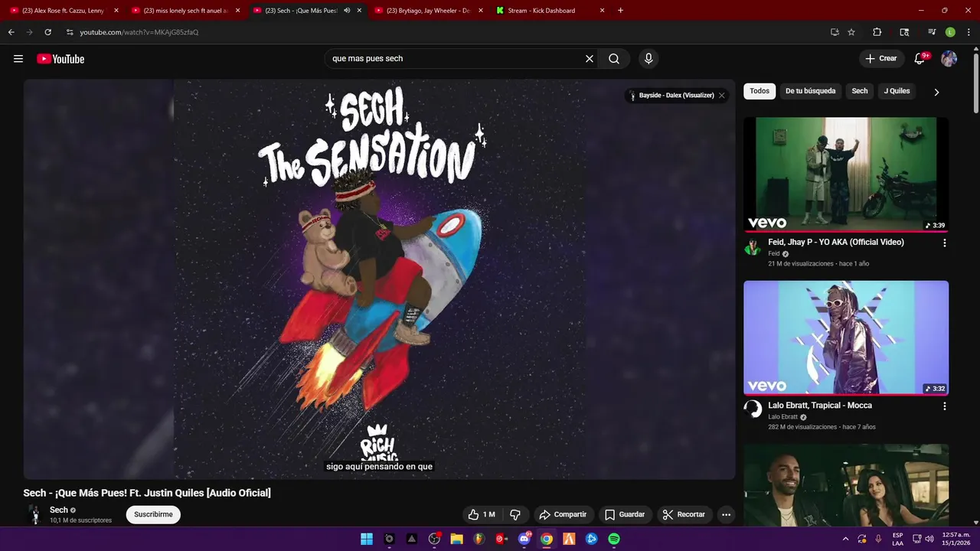Play the Feid YO AKA thumbnail
The height and width of the screenshot is (551, 980).
click(846, 174)
